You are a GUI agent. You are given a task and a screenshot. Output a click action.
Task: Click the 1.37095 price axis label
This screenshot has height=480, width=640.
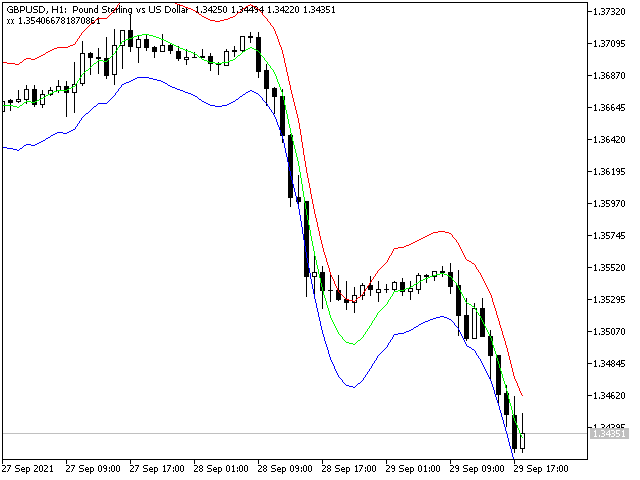click(609, 43)
